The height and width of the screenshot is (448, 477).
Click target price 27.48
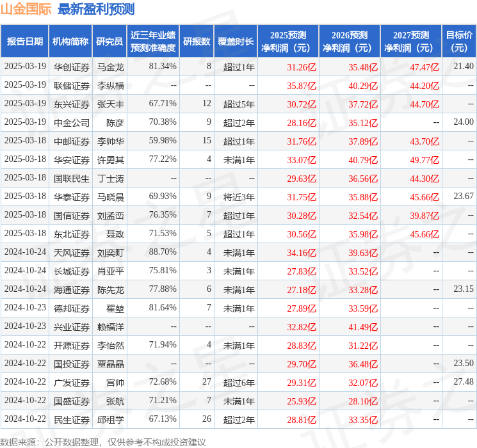464,381
